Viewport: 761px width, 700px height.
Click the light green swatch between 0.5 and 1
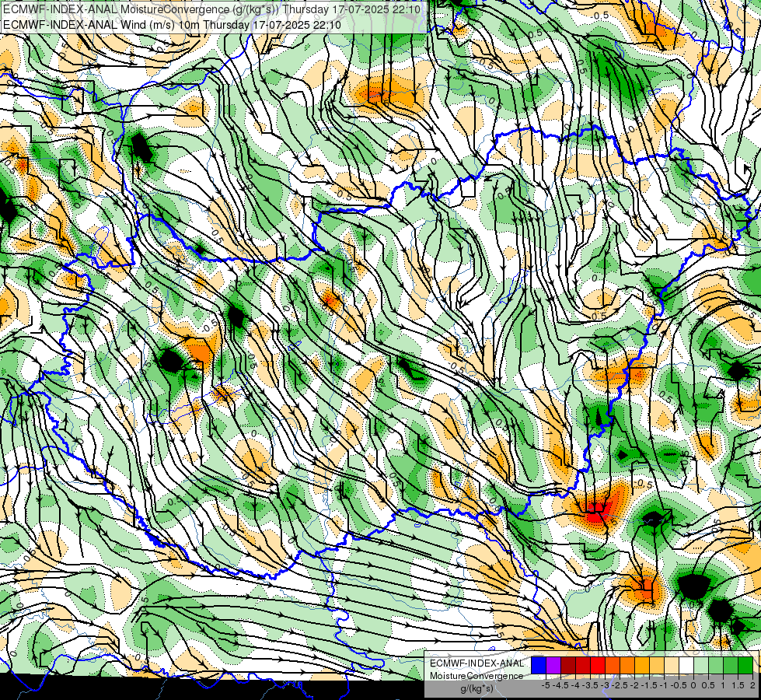click(716, 665)
